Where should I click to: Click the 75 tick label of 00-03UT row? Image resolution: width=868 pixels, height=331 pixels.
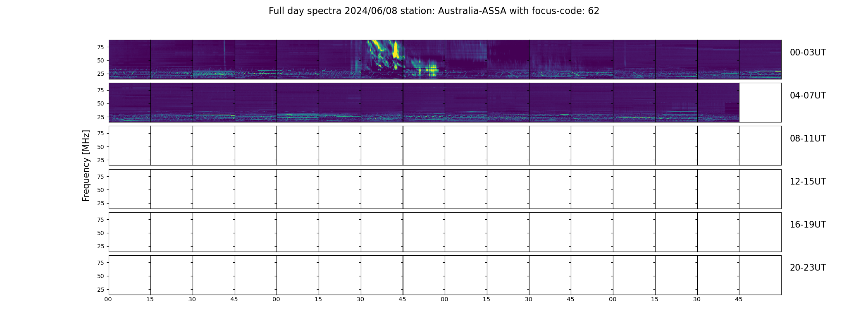pyautogui.click(x=100, y=47)
